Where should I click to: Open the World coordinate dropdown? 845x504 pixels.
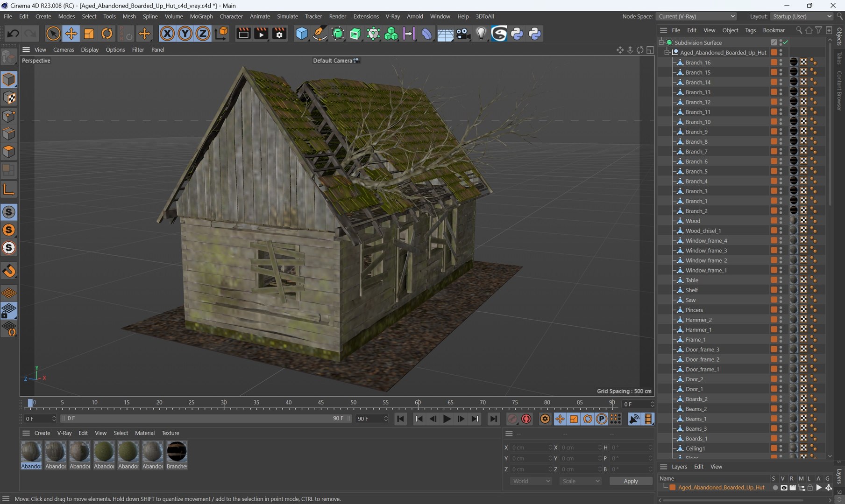(x=531, y=481)
